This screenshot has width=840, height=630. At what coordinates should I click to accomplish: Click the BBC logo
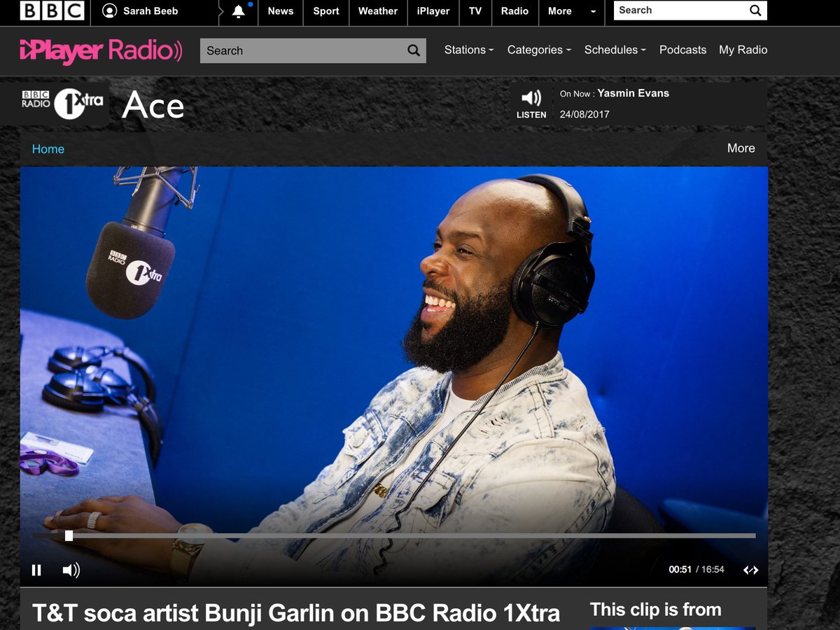[x=52, y=11]
